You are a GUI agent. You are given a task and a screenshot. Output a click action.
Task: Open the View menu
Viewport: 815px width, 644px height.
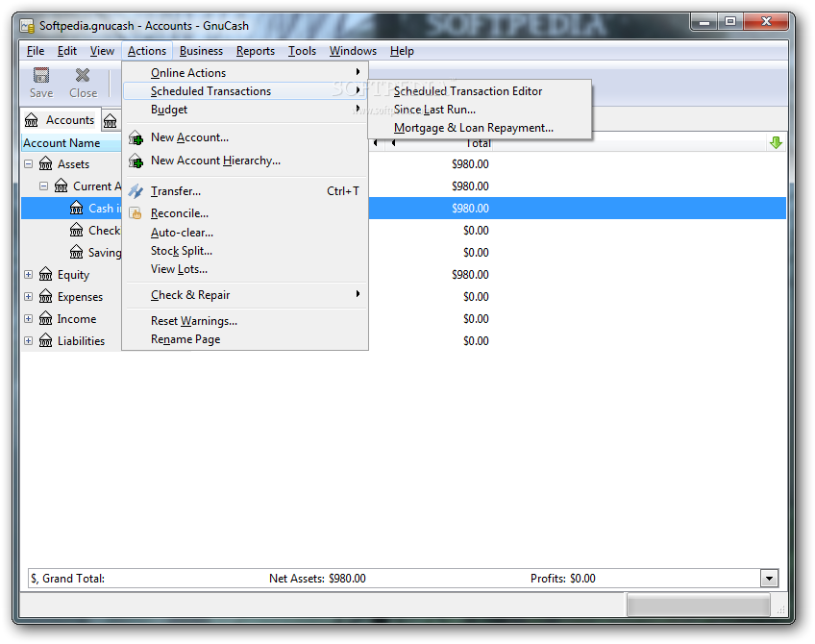102,51
